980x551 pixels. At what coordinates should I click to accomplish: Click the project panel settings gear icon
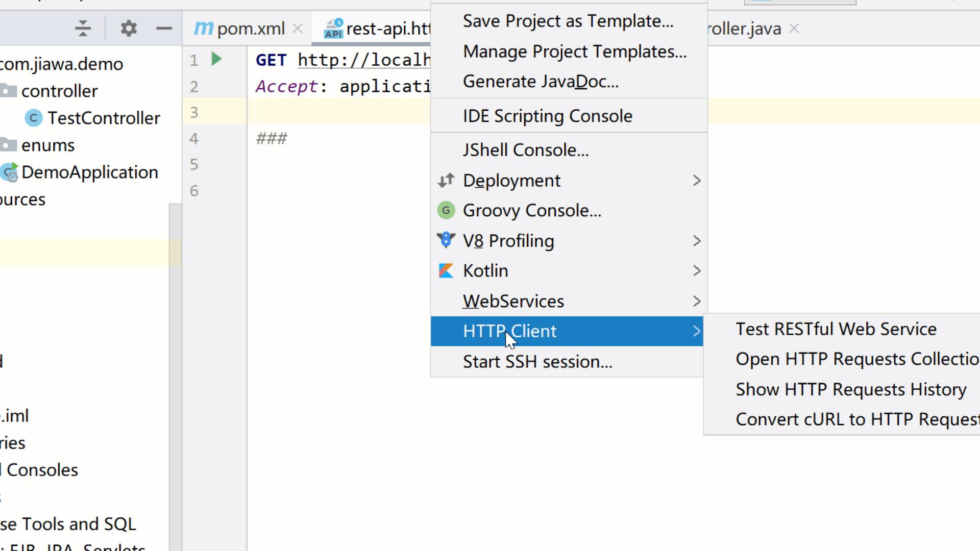[x=129, y=28]
